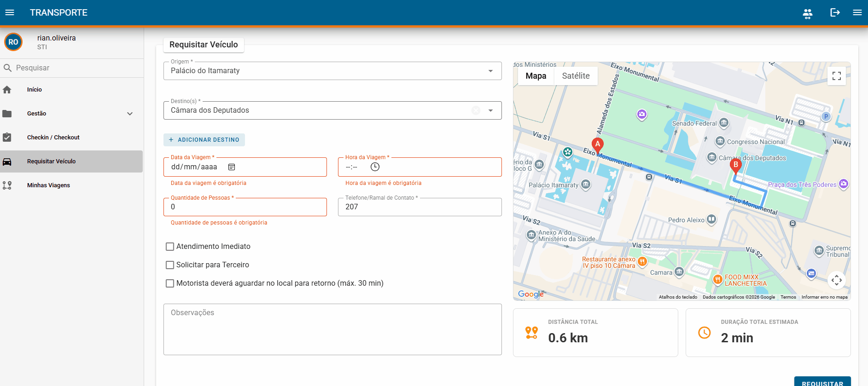Click the Observações text area

click(x=332, y=329)
